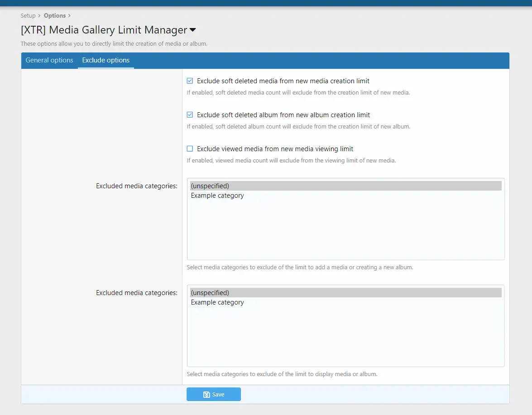Click the chevron after Options breadcrumb
This screenshot has height=415, width=532.
click(x=69, y=15)
